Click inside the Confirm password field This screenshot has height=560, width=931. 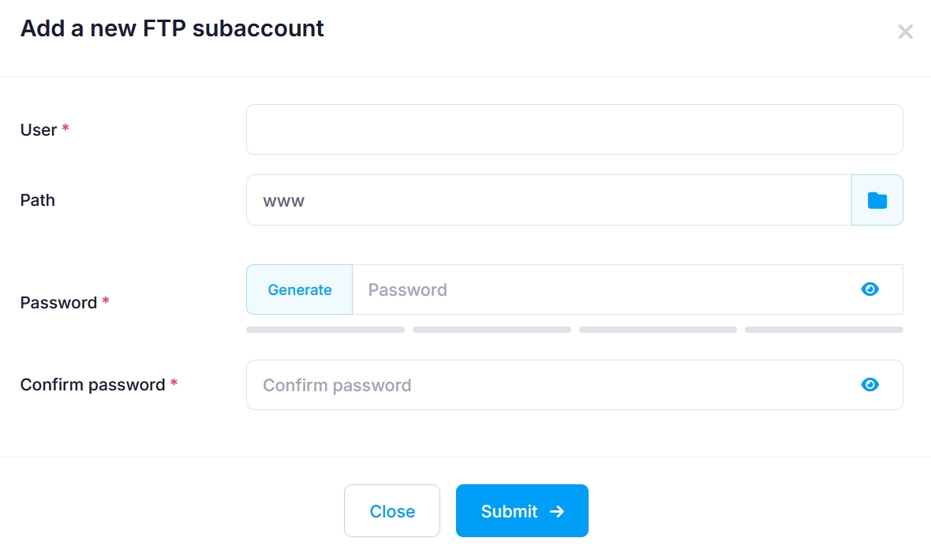(552, 384)
